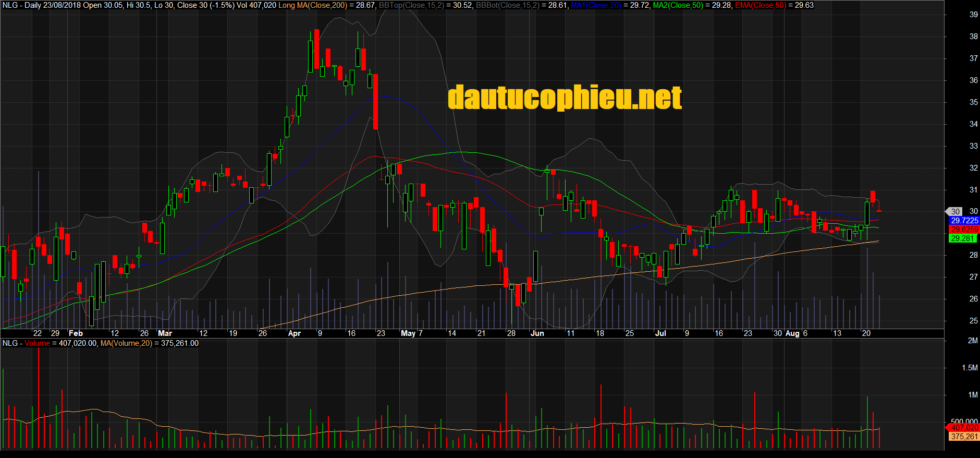Click the 33 label on price axis
Screen dimensions: 980x458
973,146
